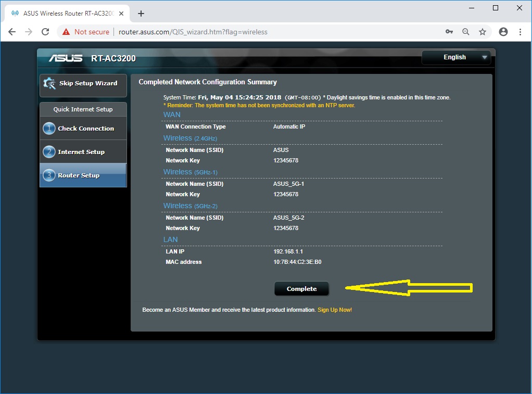Click the Completed Network Configuration Summary title

[x=208, y=82]
